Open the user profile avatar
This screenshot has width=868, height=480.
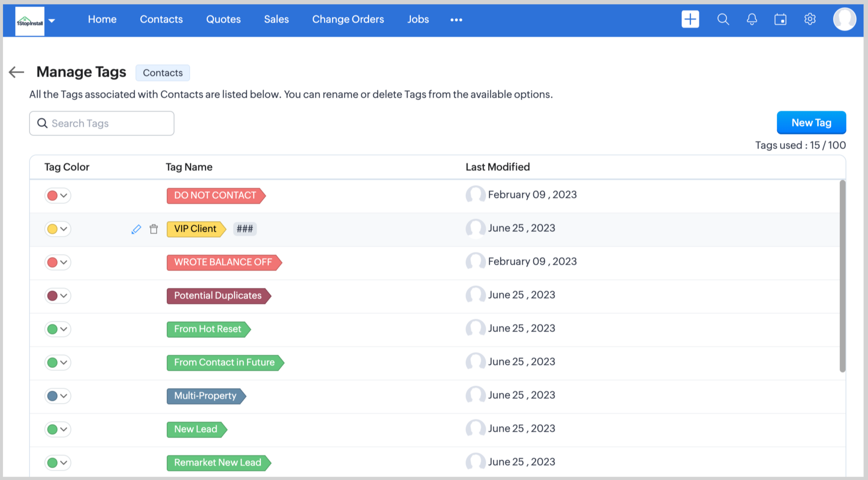click(844, 19)
